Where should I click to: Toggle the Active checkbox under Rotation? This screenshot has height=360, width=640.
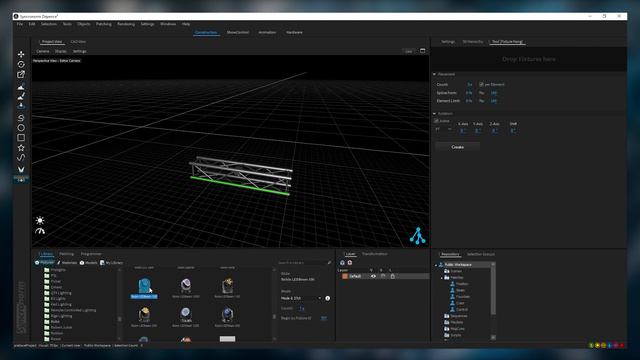coord(436,121)
